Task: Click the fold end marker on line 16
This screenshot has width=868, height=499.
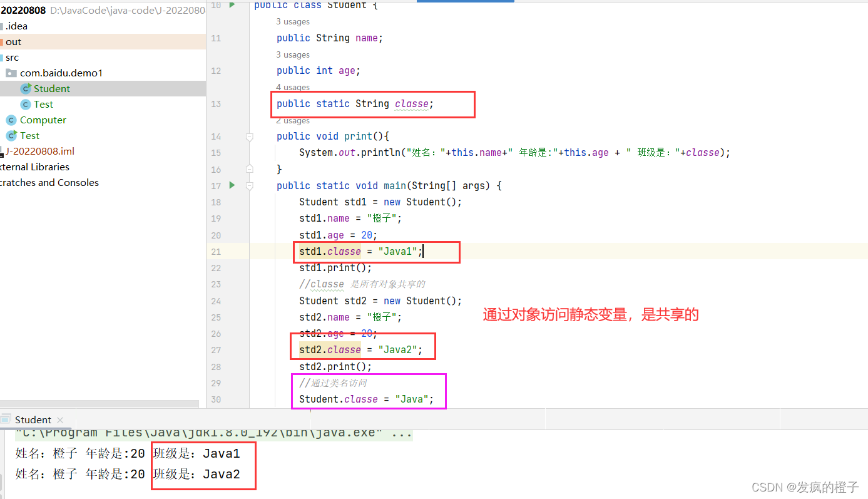Action: 250,169
